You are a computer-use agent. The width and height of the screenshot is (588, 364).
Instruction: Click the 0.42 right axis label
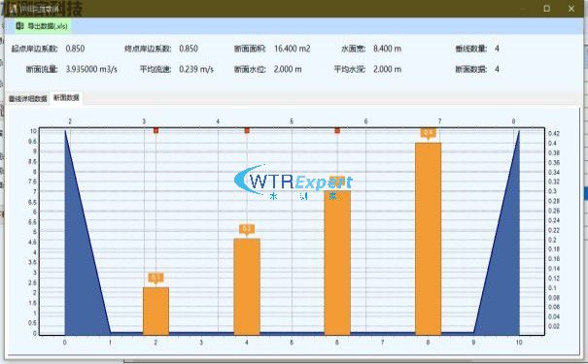pyautogui.click(x=554, y=134)
